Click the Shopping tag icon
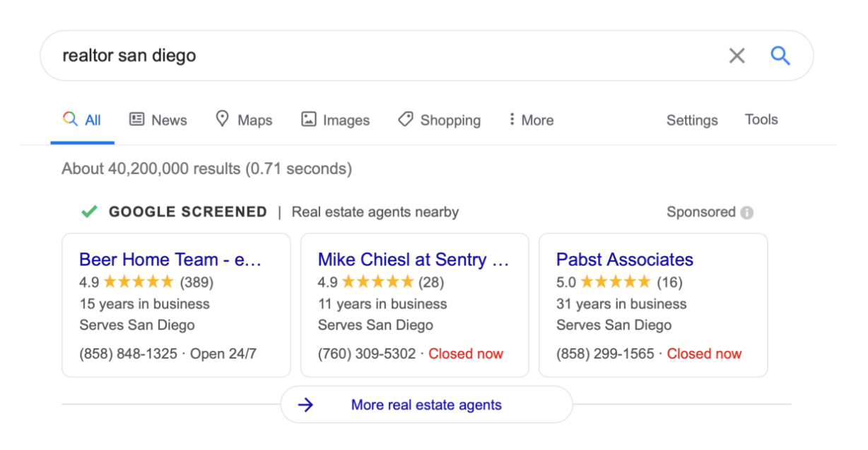 tap(405, 119)
